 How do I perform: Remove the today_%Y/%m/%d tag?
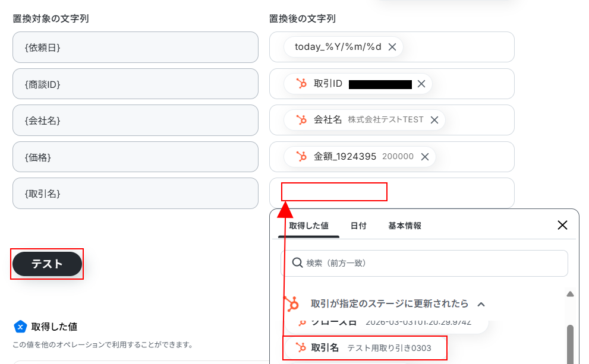[392, 47]
